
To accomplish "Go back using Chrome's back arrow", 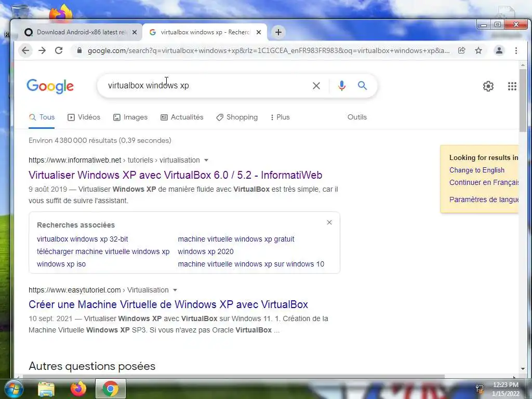I will (x=25, y=50).
